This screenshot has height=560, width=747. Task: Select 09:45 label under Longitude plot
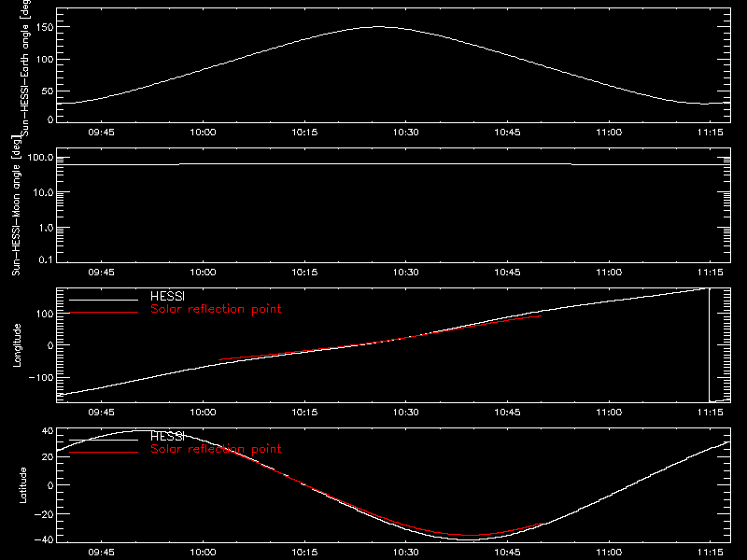[x=101, y=413]
